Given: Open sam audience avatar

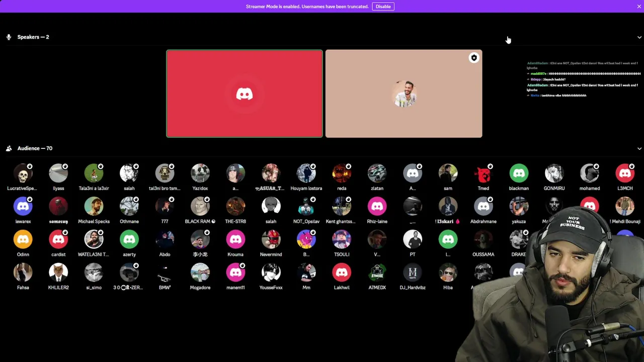Looking at the screenshot, I should pyautogui.click(x=448, y=173).
